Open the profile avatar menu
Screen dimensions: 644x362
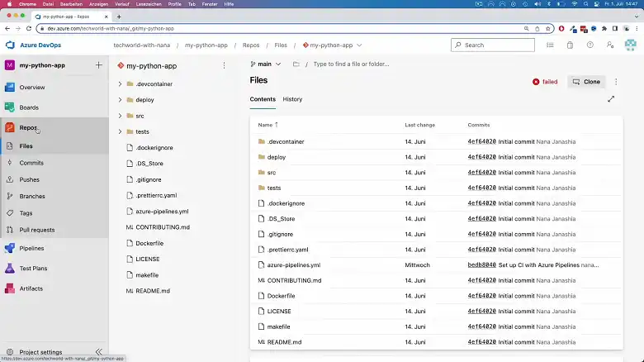(631, 45)
